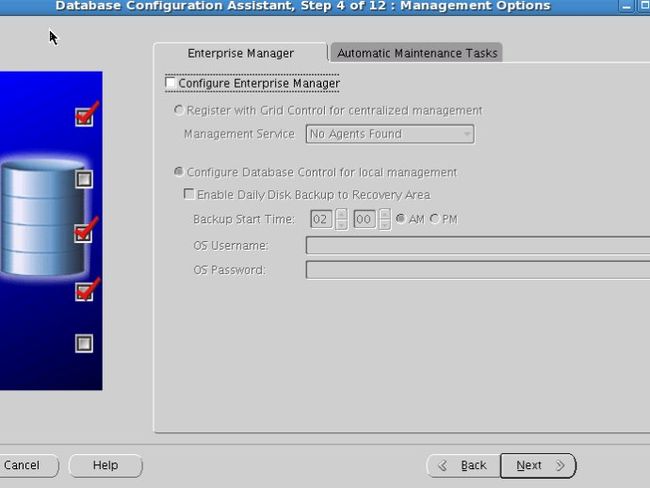The image size is (650, 488).
Task: Click the OS Password input field
Action: click(x=478, y=270)
